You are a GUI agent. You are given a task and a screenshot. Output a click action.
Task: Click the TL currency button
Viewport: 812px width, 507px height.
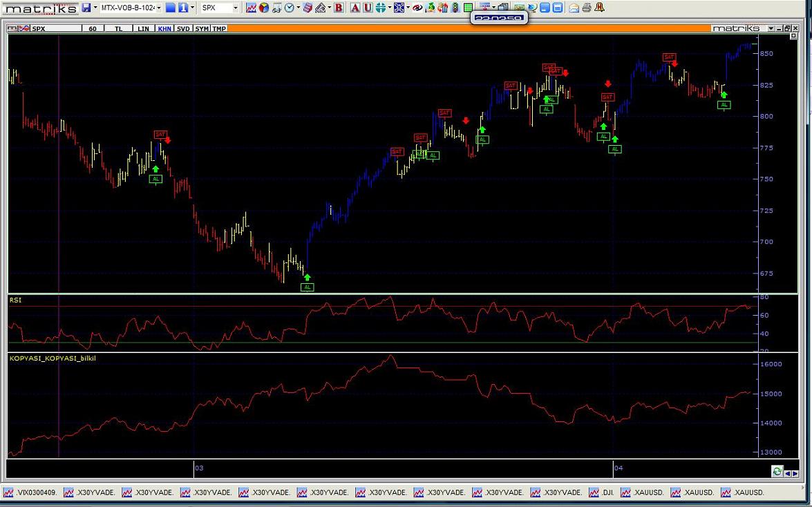[118, 28]
